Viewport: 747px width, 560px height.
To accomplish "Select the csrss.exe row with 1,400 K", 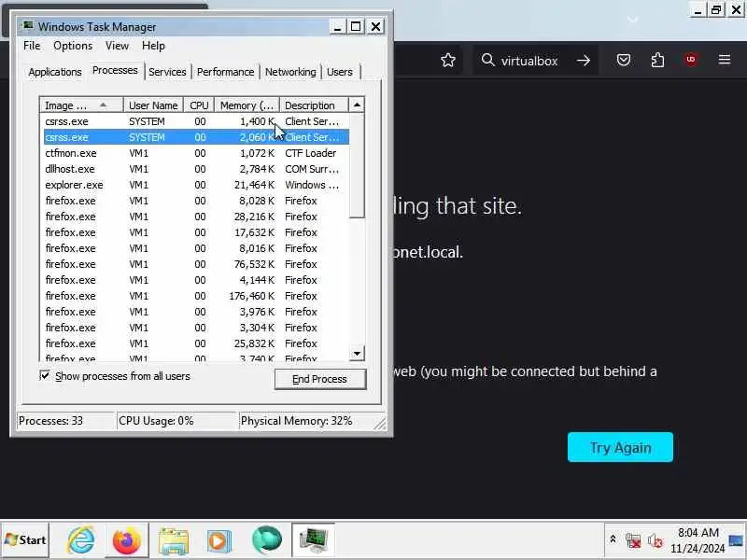I will 196,121.
